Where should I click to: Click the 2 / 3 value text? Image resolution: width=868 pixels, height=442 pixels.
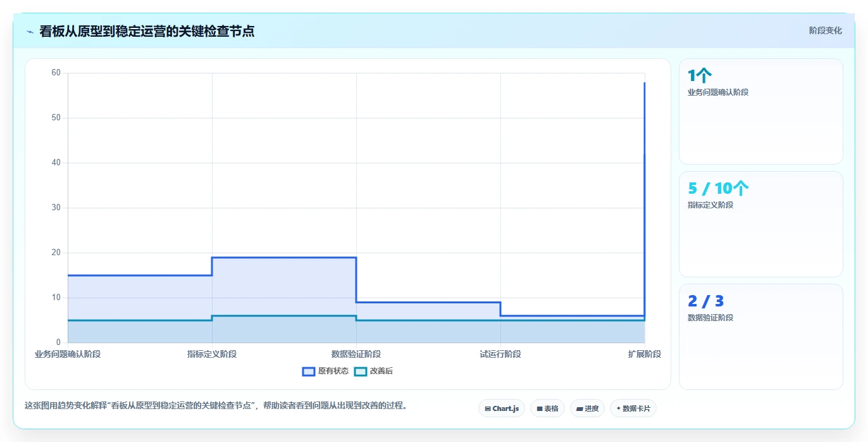click(x=706, y=301)
